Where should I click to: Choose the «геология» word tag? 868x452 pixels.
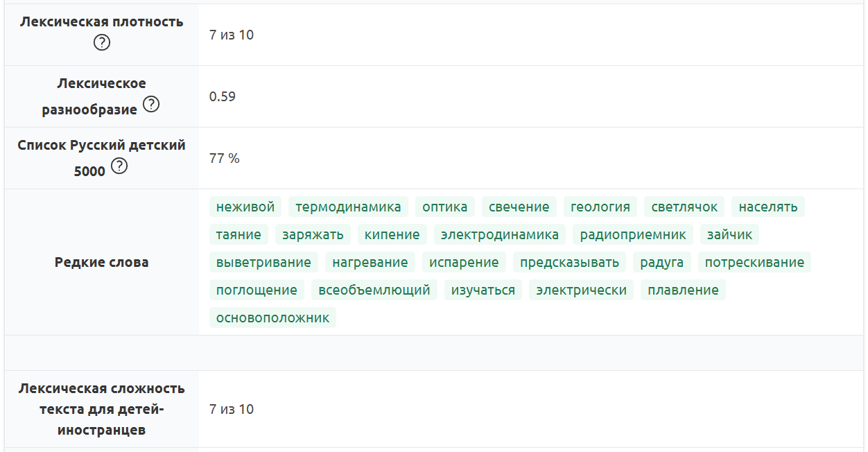600,207
